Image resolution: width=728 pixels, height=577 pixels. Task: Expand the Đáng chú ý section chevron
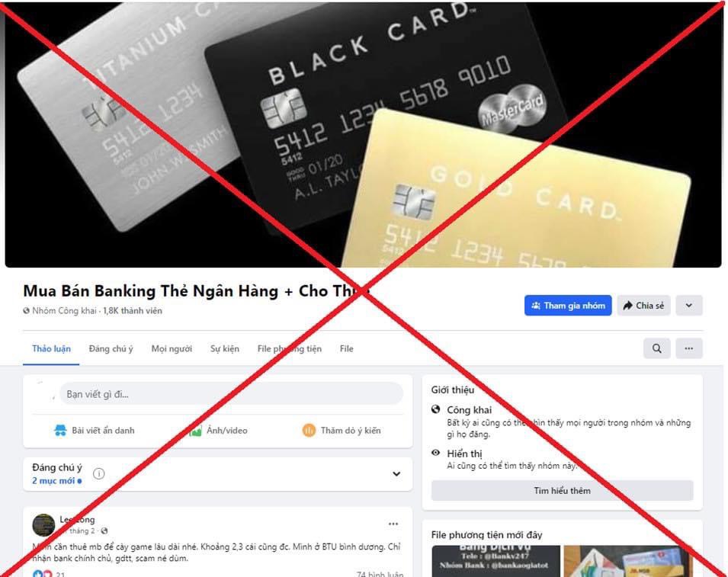click(396, 474)
